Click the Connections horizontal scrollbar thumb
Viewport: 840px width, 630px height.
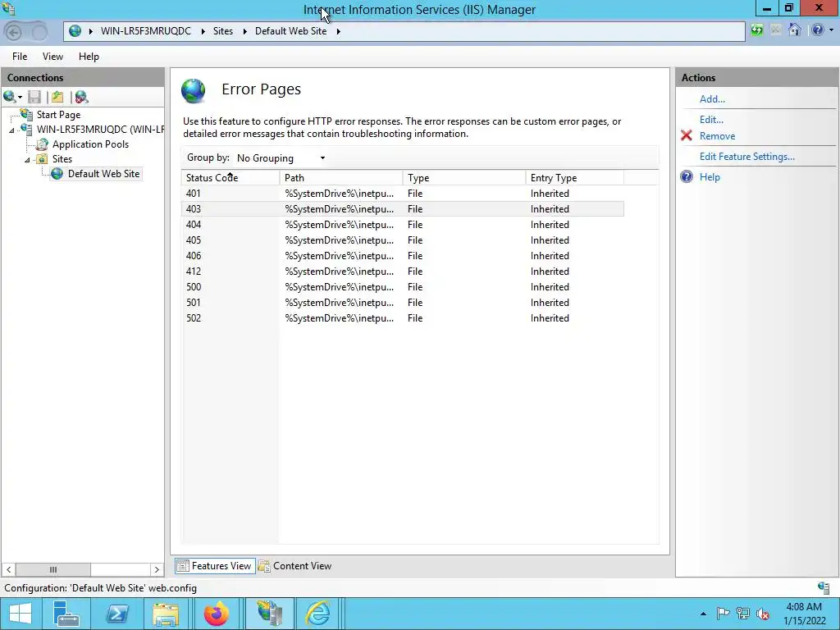pos(53,569)
